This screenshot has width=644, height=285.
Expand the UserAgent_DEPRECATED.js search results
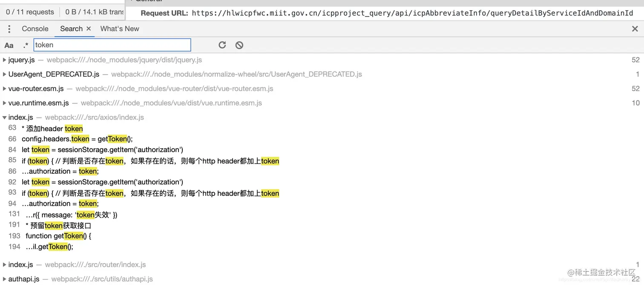point(4,74)
